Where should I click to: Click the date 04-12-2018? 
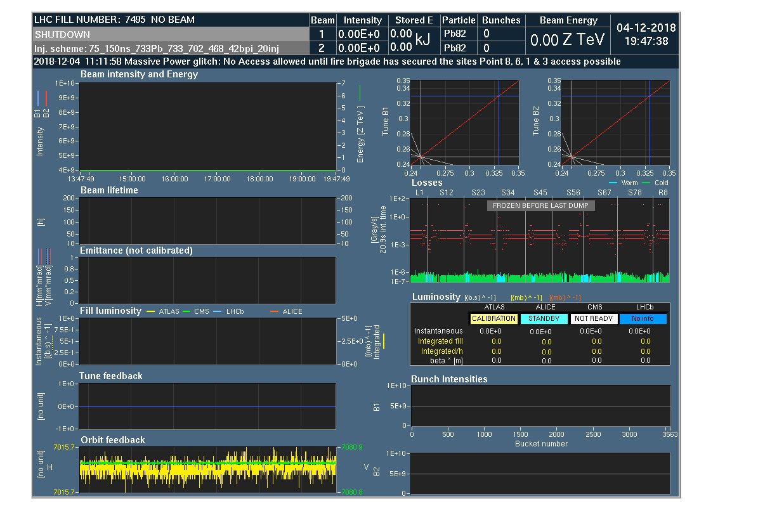coord(646,28)
